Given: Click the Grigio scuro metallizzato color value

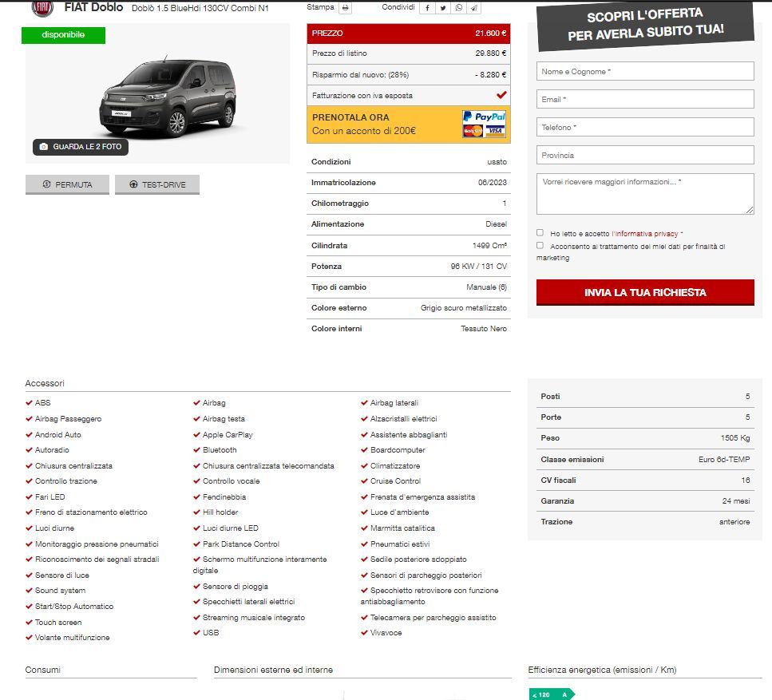Looking at the screenshot, I should click(463, 307).
